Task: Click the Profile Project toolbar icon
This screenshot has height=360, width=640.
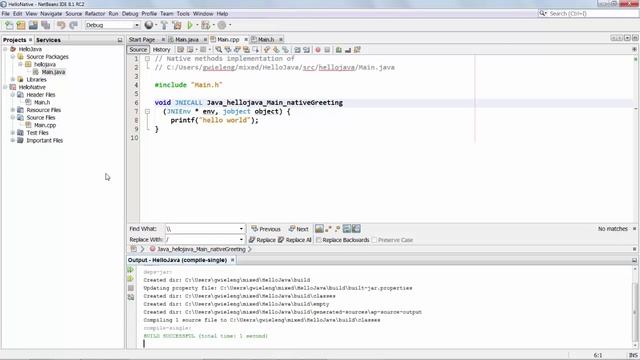Action: (x=222, y=25)
